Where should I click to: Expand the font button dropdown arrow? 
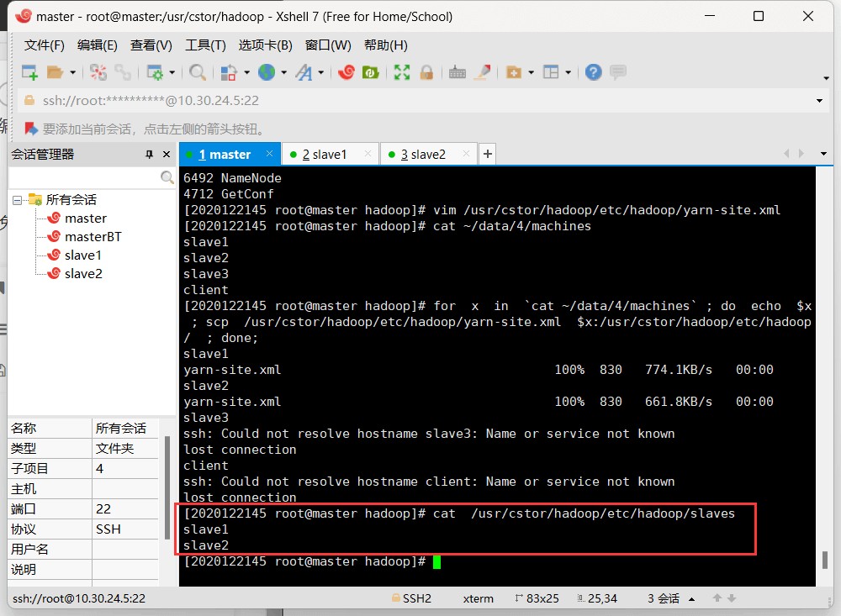click(x=321, y=73)
